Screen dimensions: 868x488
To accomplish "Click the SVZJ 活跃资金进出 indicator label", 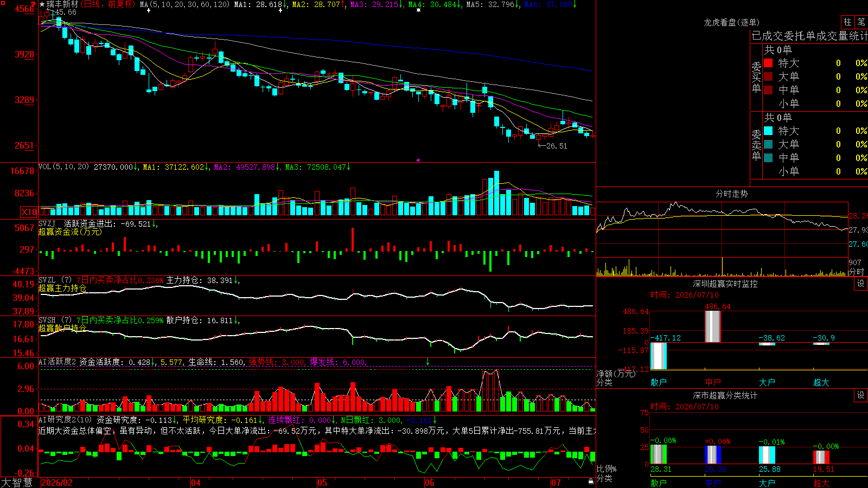I will click(76, 223).
